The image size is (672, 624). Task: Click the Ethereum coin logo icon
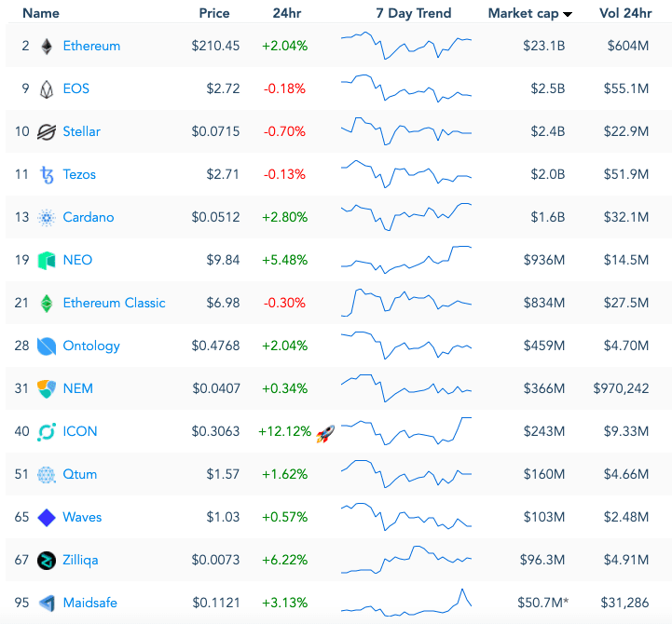pos(47,47)
